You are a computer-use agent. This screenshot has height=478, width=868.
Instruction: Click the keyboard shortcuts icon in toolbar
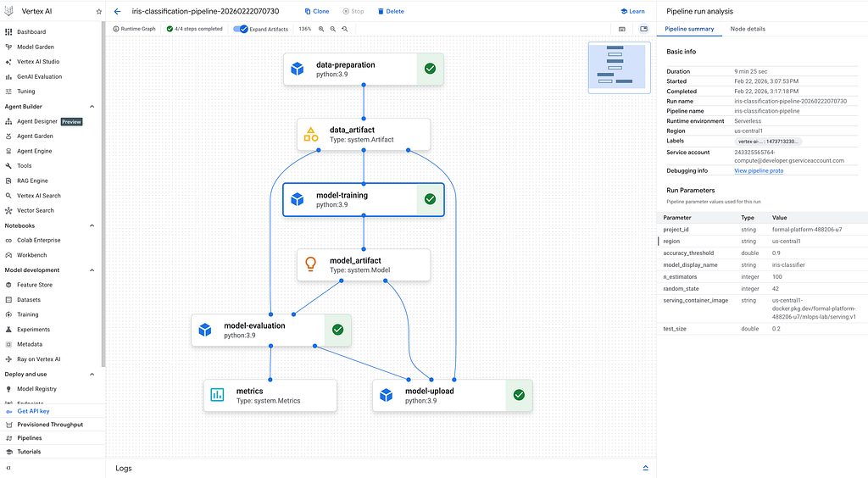click(x=622, y=29)
